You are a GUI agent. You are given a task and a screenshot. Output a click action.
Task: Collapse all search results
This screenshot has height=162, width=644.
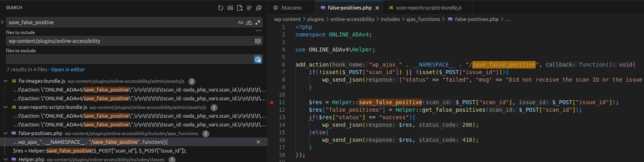pos(259,8)
